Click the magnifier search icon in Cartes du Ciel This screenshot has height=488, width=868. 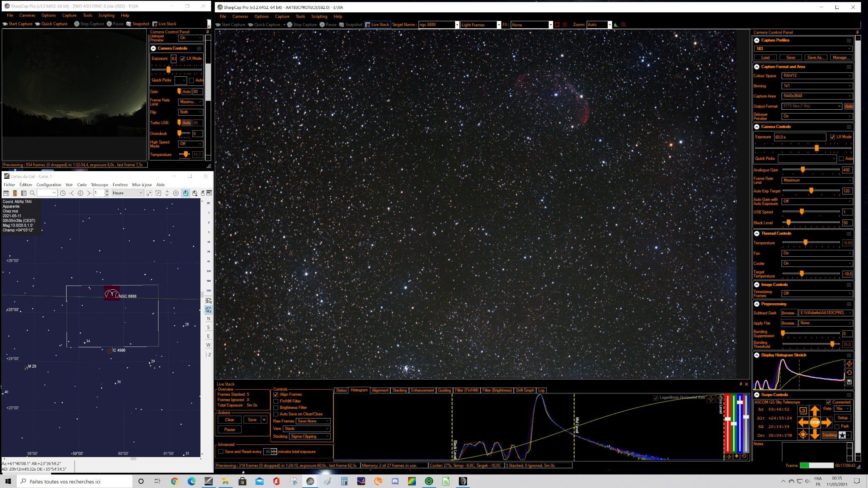[x=32, y=193]
